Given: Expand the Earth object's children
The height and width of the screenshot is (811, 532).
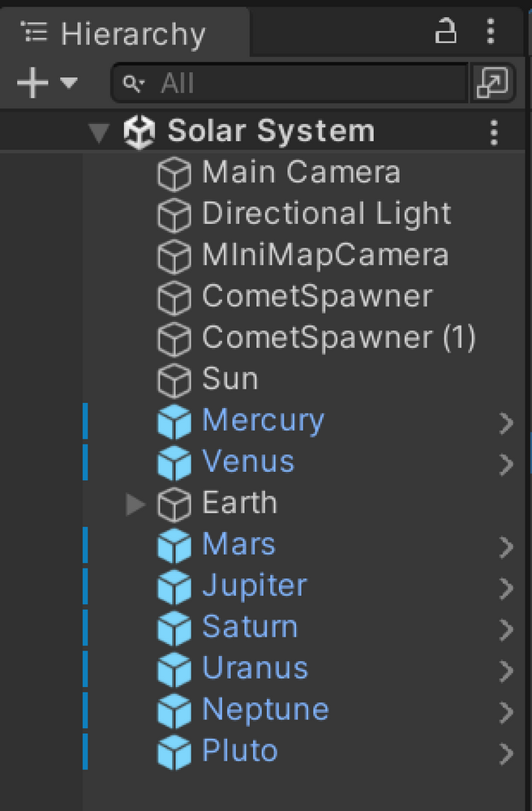Looking at the screenshot, I should pos(135,504).
